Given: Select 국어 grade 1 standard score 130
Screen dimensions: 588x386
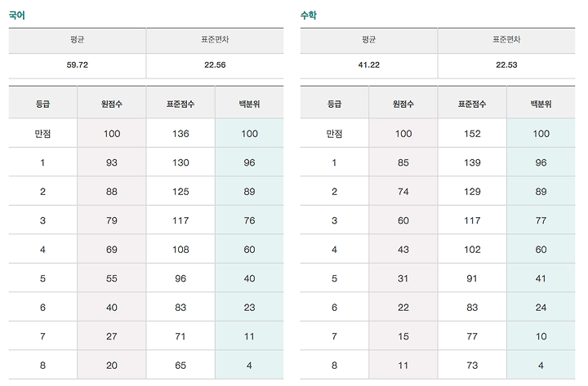Looking at the screenshot, I should point(180,162).
